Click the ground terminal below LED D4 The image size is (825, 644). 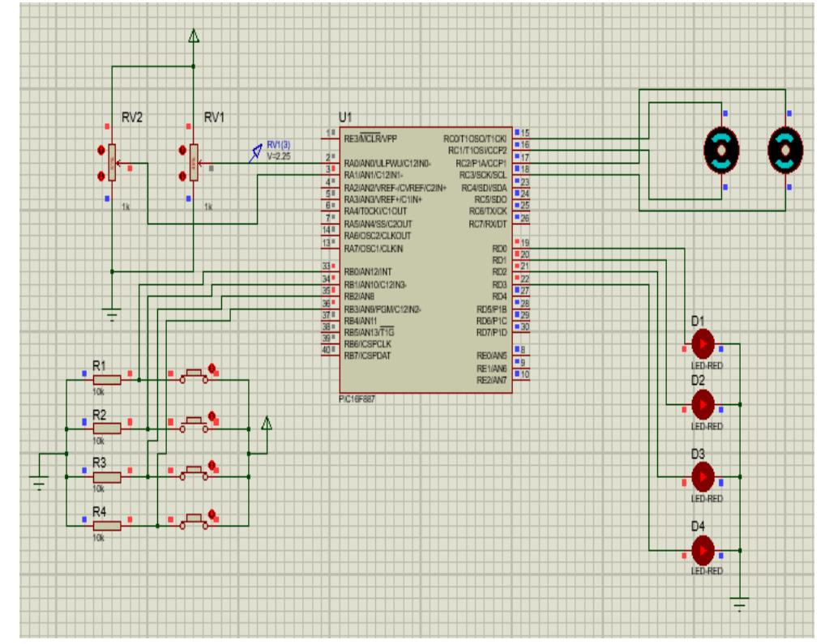pyautogui.click(x=739, y=603)
